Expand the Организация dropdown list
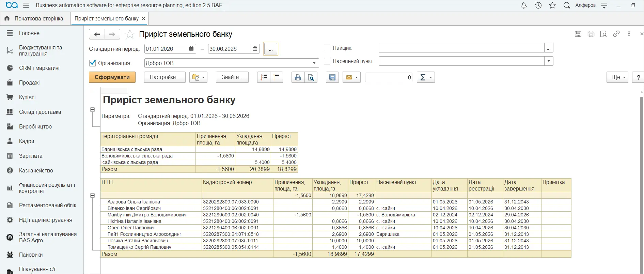This screenshot has height=274, width=644. (314, 63)
